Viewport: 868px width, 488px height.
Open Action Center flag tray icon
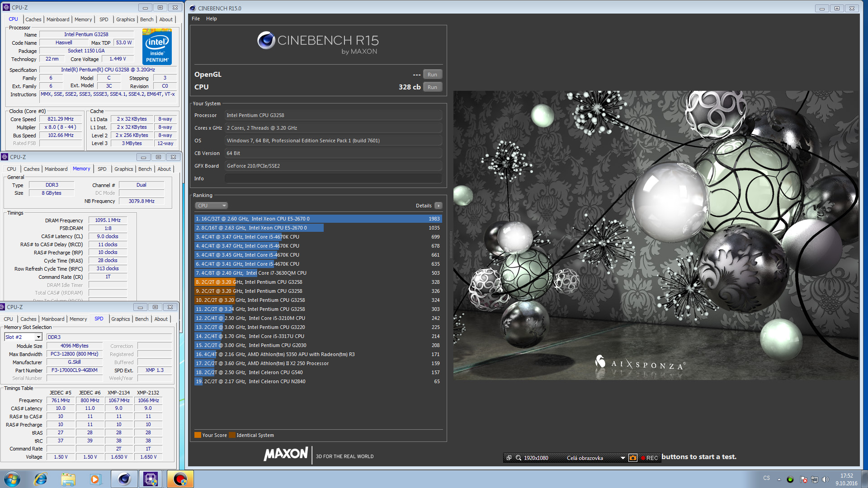point(803,479)
